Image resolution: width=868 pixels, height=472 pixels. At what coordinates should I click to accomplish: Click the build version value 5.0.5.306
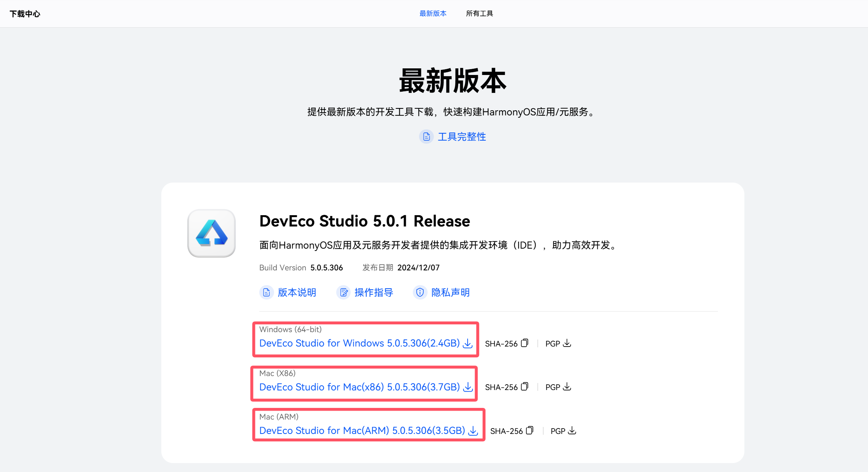(327, 268)
